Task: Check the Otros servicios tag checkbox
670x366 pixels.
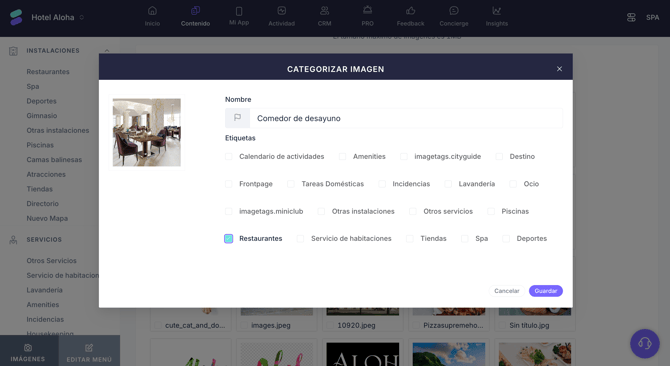Action: pos(413,211)
